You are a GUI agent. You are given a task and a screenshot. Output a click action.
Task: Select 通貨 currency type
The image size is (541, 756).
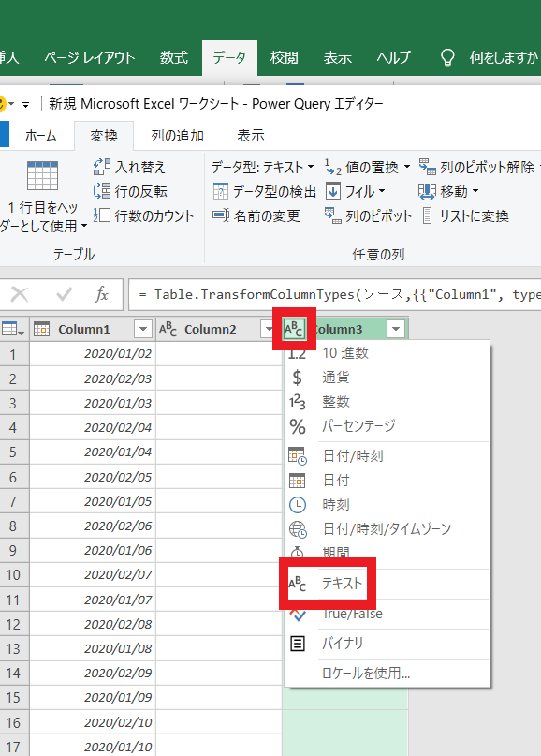[387, 377]
